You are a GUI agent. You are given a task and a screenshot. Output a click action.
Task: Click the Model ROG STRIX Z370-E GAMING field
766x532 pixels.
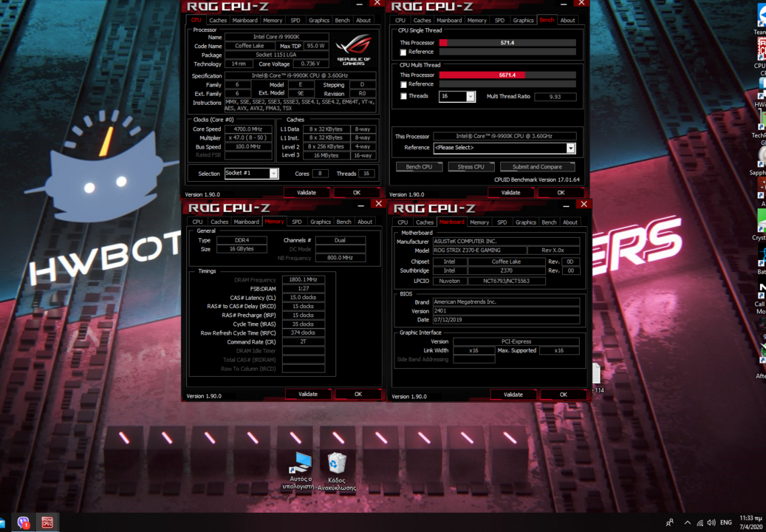[x=479, y=250]
